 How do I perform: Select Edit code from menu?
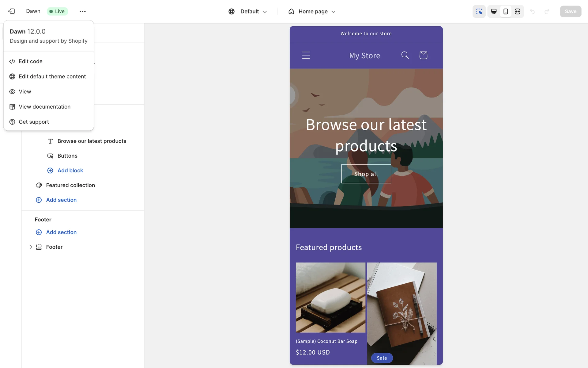click(x=31, y=61)
